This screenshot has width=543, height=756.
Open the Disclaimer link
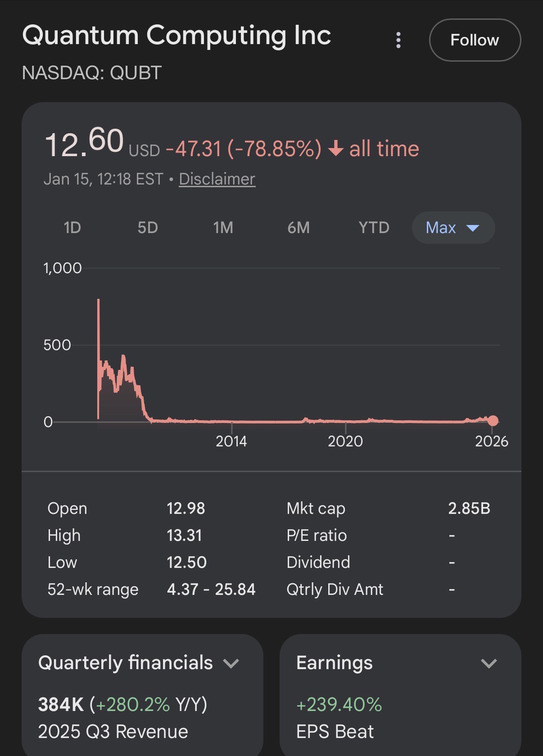click(x=217, y=179)
